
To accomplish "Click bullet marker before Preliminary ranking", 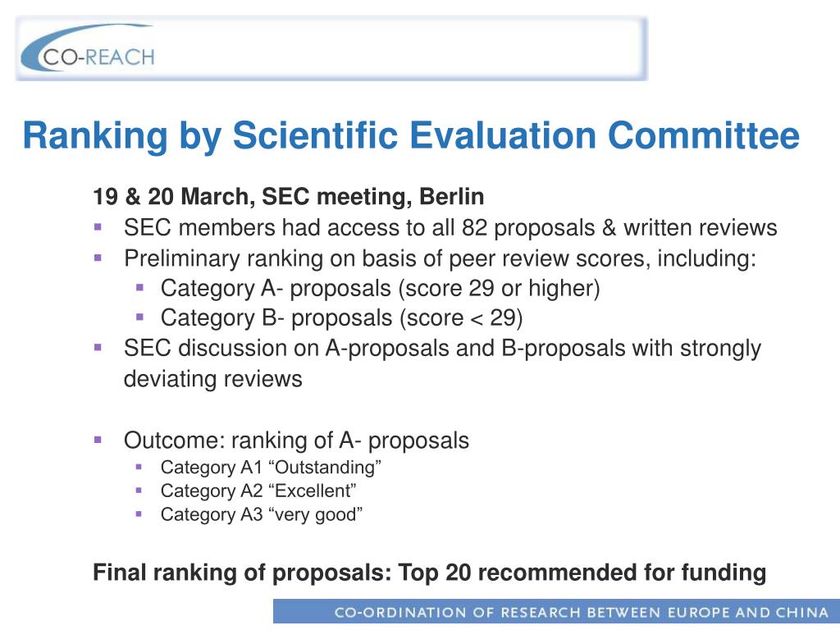I will coord(98,258).
